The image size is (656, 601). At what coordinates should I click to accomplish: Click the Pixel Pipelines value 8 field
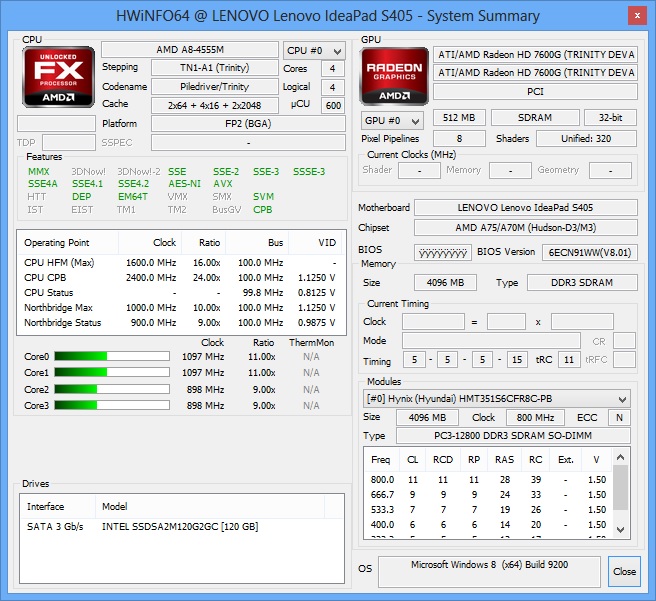(x=459, y=138)
